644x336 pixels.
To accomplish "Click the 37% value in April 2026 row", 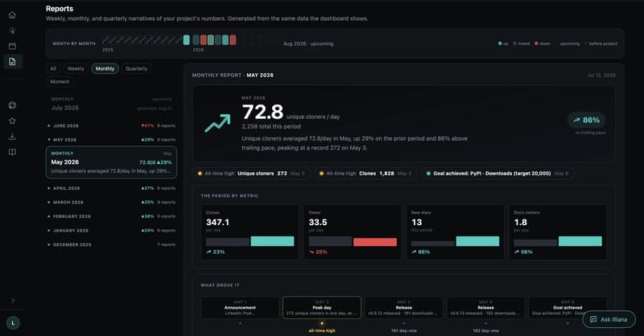I will 147,188.
